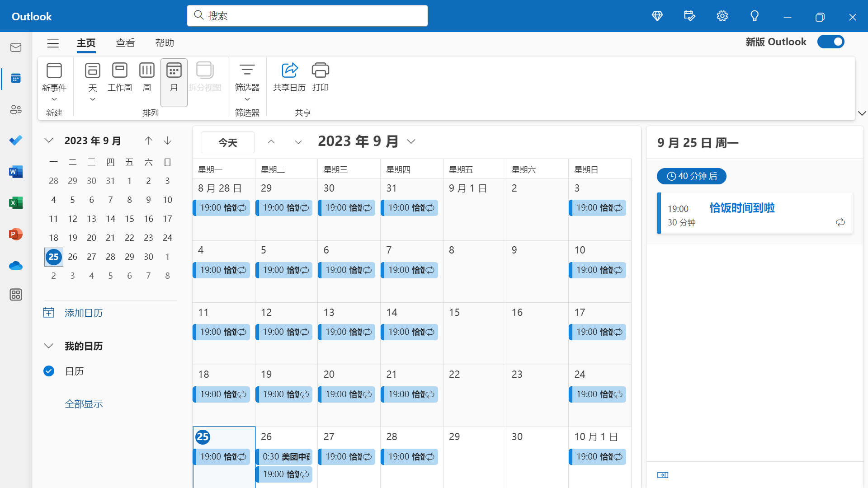Open the 0:30 美团 event on the 26th
The image size is (868, 488).
coord(284,457)
